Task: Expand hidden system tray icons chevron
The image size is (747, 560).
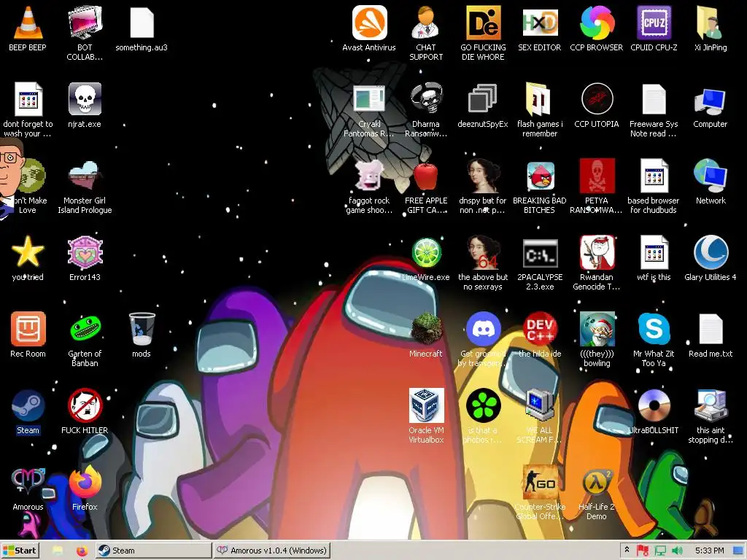Action: [627, 550]
